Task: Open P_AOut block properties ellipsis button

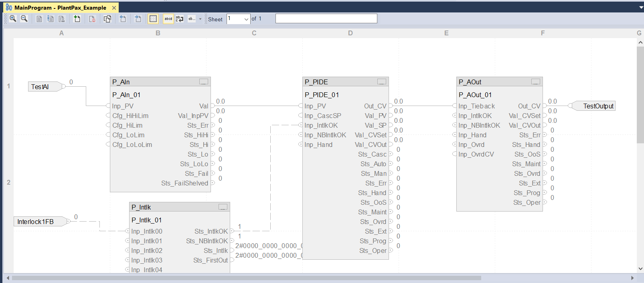Action: pos(536,82)
